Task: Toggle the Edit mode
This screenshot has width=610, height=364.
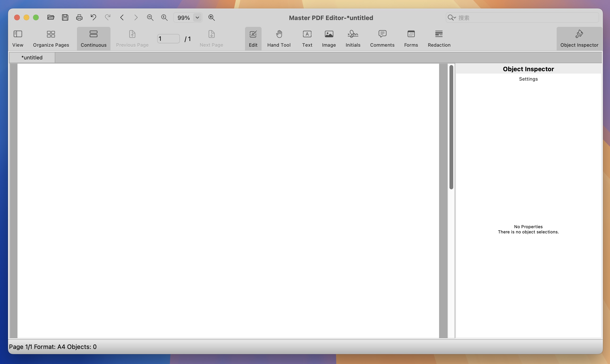Action: [253, 38]
